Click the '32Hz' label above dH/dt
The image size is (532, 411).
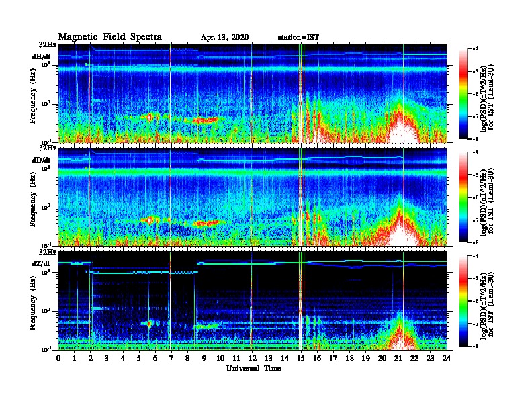(48, 44)
